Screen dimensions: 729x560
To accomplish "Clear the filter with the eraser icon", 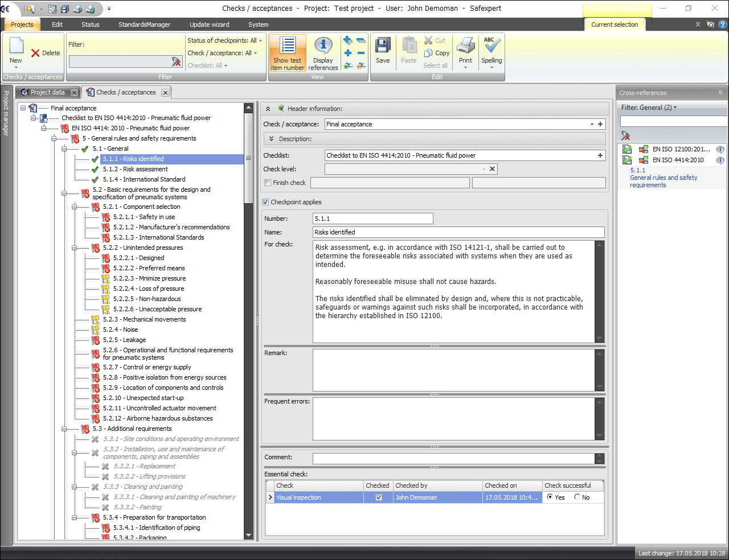I will click(x=177, y=61).
